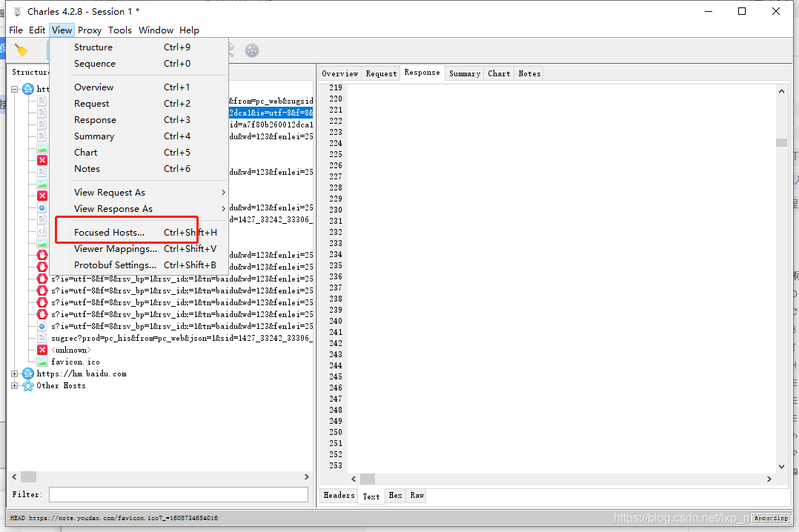Select Summary in the View menu
This screenshot has height=532, width=799.
pyautogui.click(x=139, y=136)
